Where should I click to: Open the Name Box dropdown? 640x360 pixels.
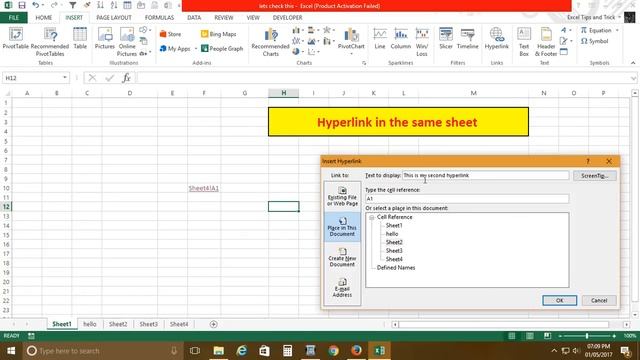64,78
